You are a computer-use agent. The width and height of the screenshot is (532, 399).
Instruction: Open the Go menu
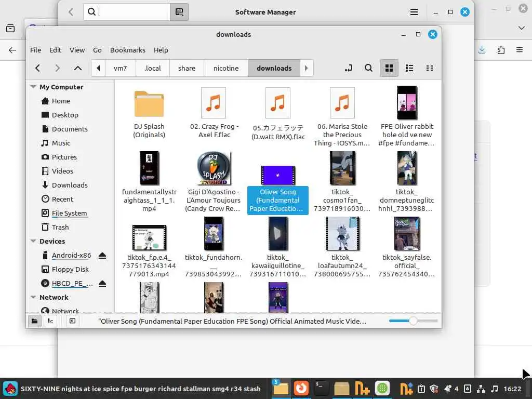pos(97,50)
